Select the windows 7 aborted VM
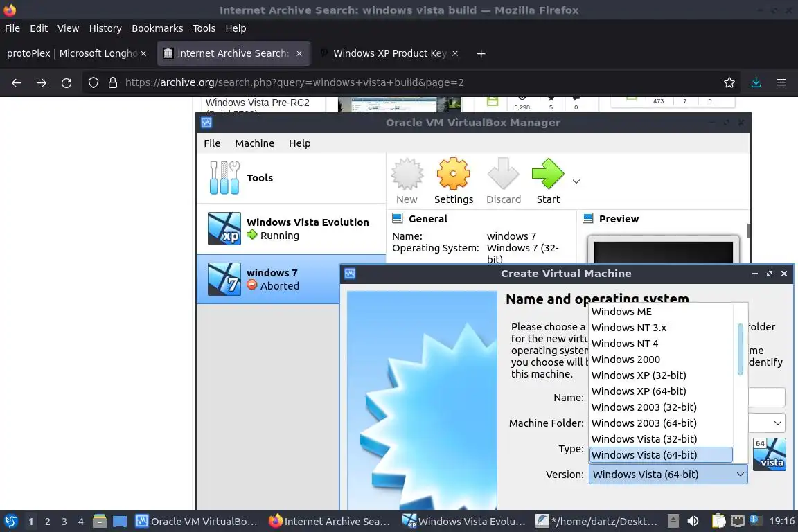This screenshot has height=532, width=798. point(269,279)
